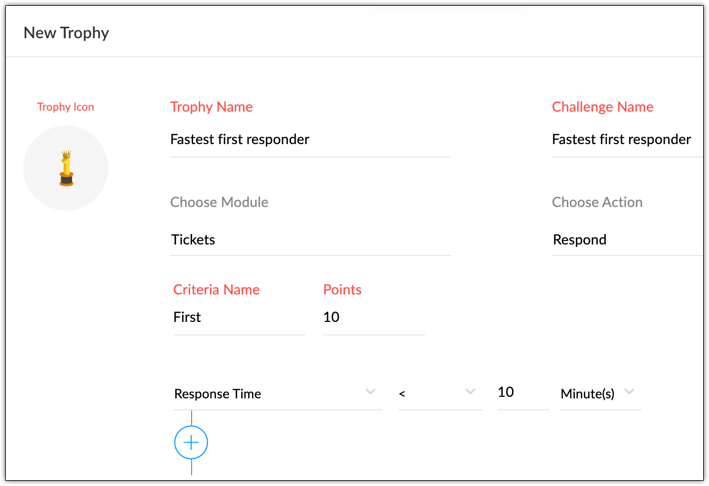The image size is (709, 486).
Task: Click the Choose Action label
Action: (597, 202)
